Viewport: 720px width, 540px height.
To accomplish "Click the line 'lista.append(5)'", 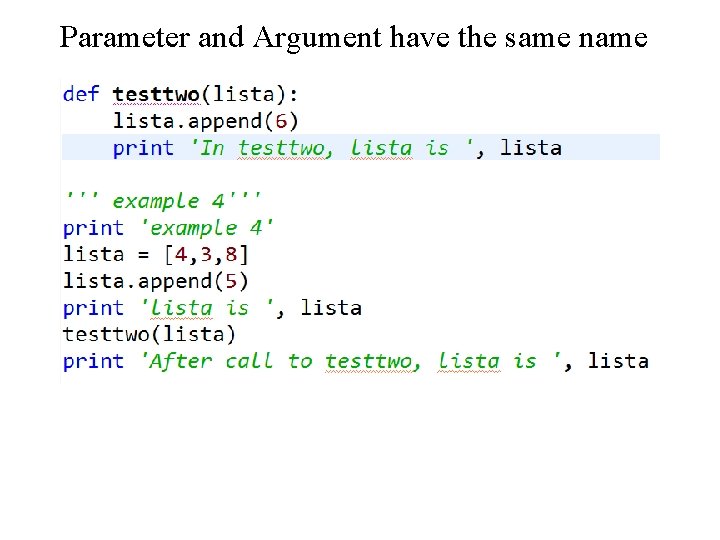I will (156, 281).
